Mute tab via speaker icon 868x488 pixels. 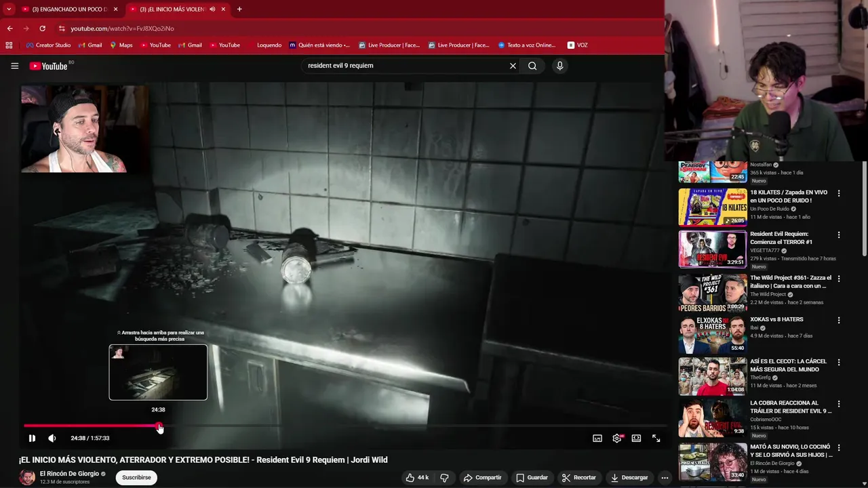point(212,9)
